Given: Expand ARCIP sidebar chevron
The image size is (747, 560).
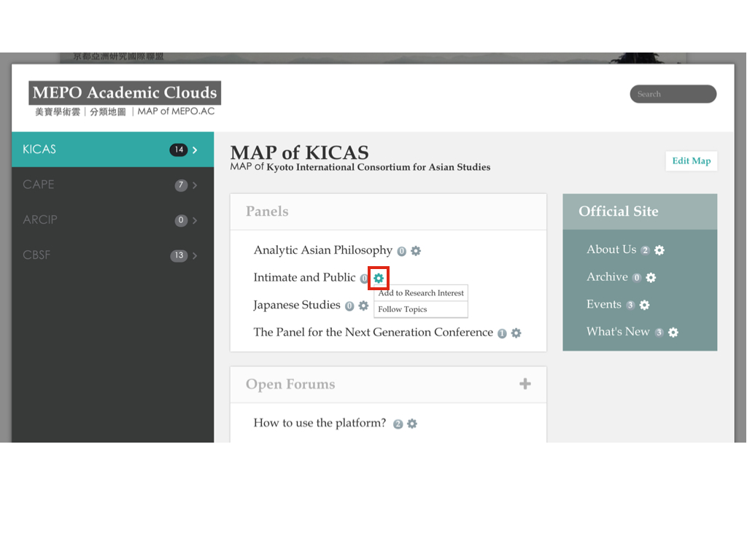Looking at the screenshot, I should (x=195, y=220).
